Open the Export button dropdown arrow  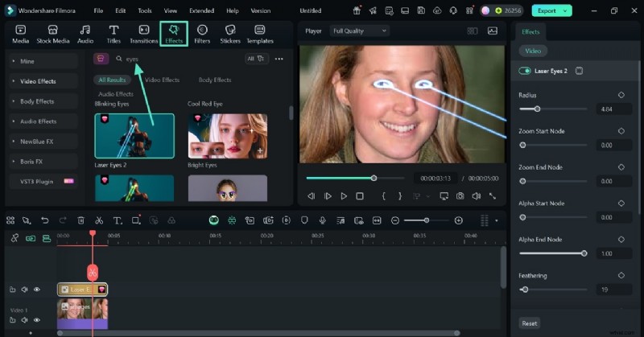(x=566, y=10)
